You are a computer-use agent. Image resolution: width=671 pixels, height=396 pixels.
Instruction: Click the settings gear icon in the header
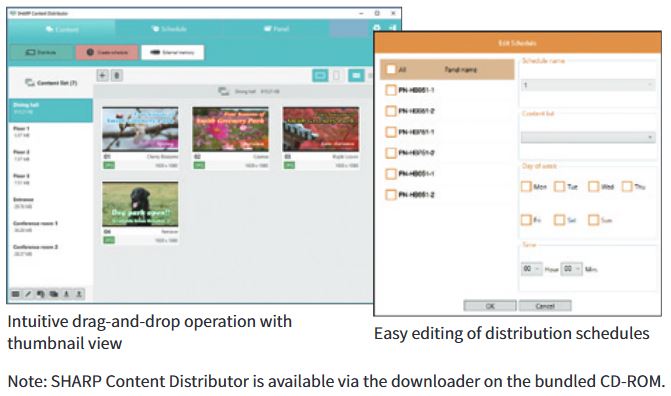[x=377, y=28]
